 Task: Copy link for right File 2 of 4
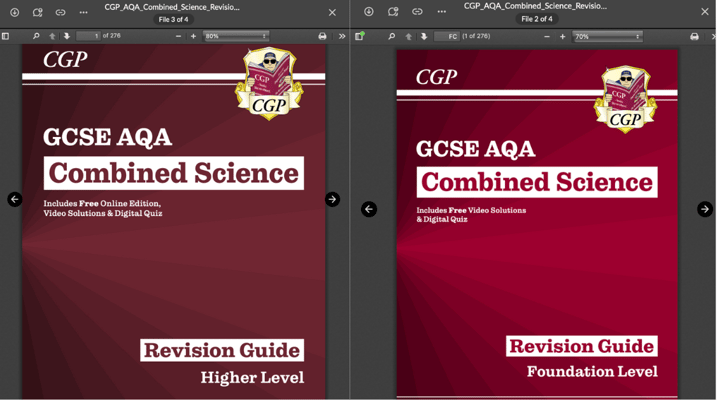pyautogui.click(x=417, y=12)
